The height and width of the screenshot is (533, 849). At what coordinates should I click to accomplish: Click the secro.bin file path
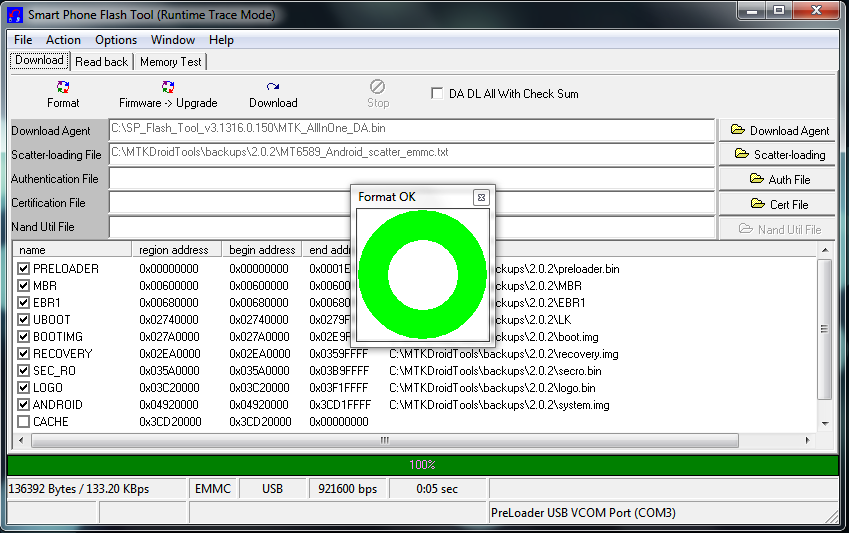point(495,370)
